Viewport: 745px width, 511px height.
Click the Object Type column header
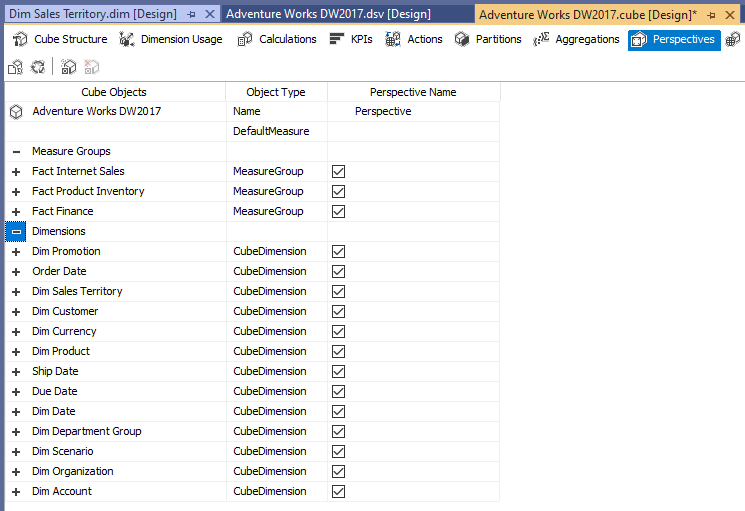click(276, 92)
